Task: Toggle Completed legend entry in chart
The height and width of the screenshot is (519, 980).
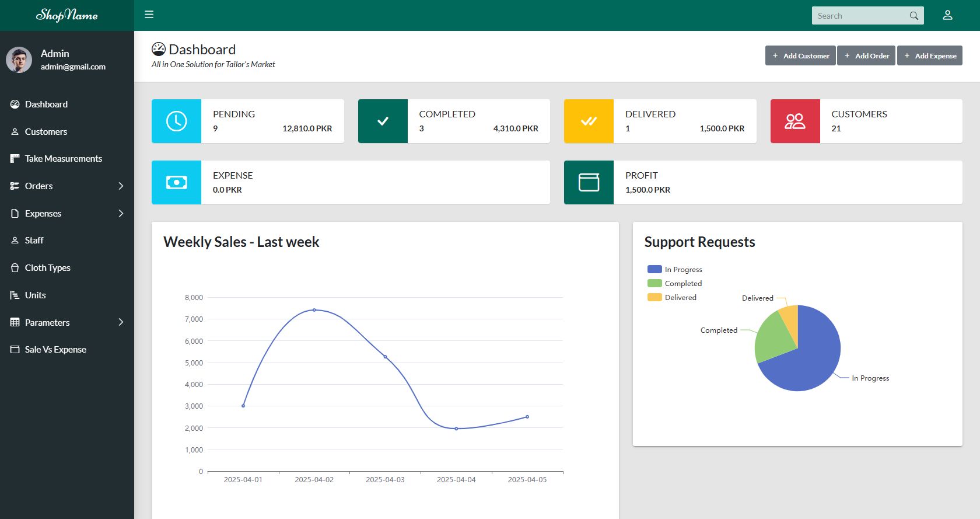Action: 675,283
